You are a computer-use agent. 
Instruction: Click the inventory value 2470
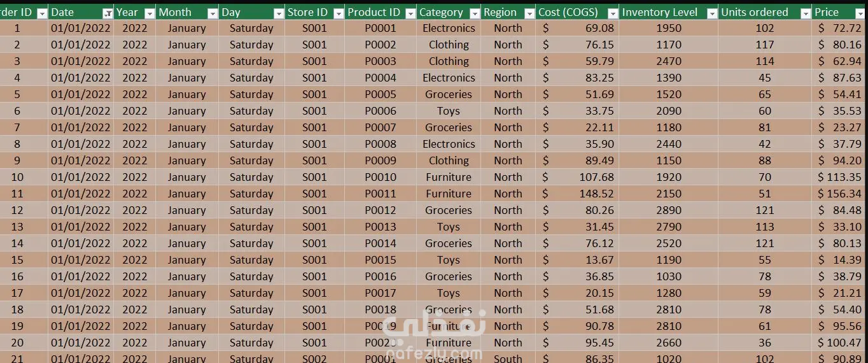[x=669, y=61]
